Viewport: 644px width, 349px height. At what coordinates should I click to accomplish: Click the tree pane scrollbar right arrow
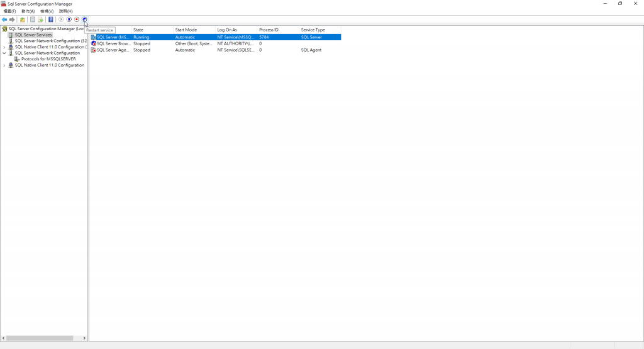pyautogui.click(x=85, y=338)
